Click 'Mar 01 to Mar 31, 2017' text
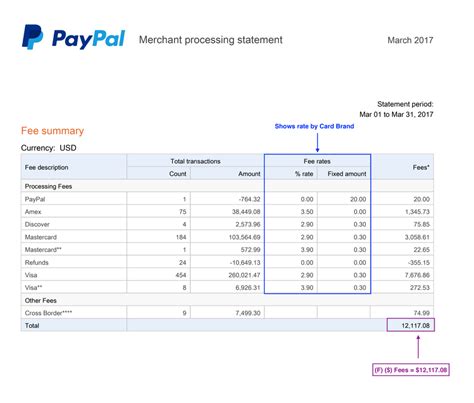The width and height of the screenshot is (474, 403). pyautogui.click(x=396, y=114)
